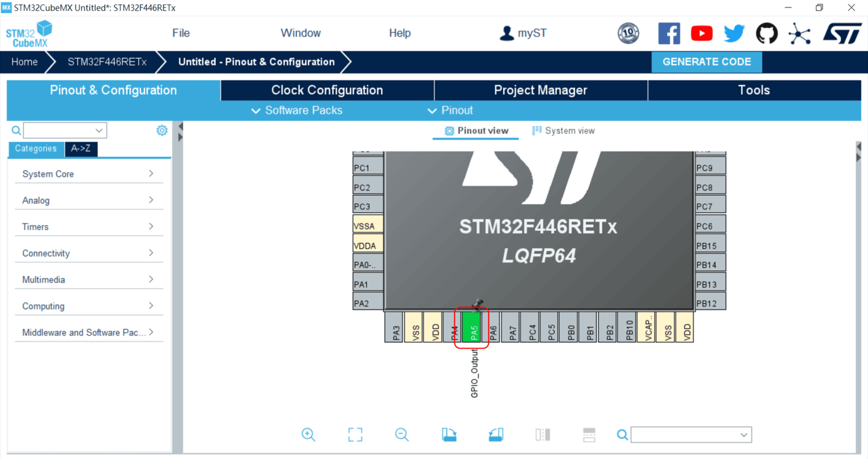Select the Pinout & Configuration tab

(113, 90)
